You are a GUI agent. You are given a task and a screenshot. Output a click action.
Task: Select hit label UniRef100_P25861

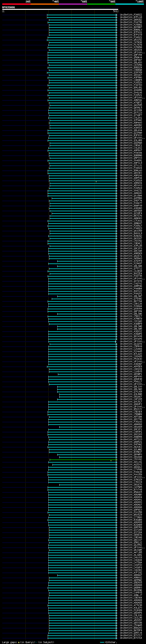(x=131, y=25)
